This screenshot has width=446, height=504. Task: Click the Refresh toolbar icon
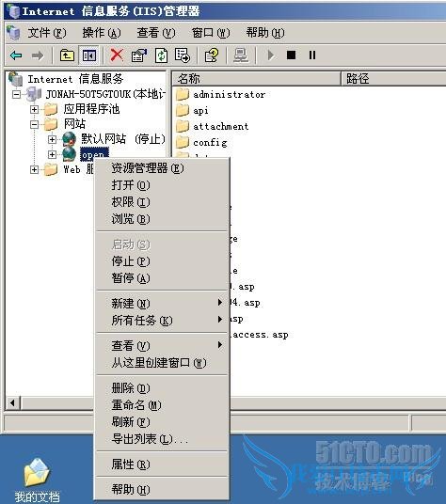point(161,55)
